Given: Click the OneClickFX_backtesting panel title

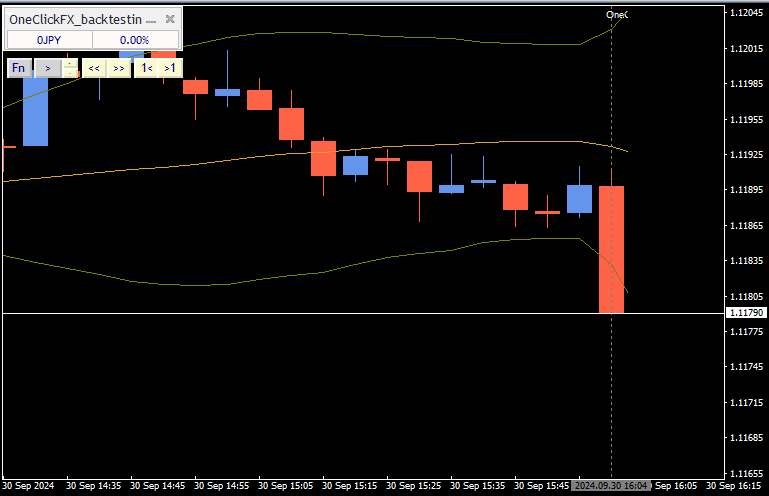Looking at the screenshot, I should pyautogui.click(x=75, y=19).
